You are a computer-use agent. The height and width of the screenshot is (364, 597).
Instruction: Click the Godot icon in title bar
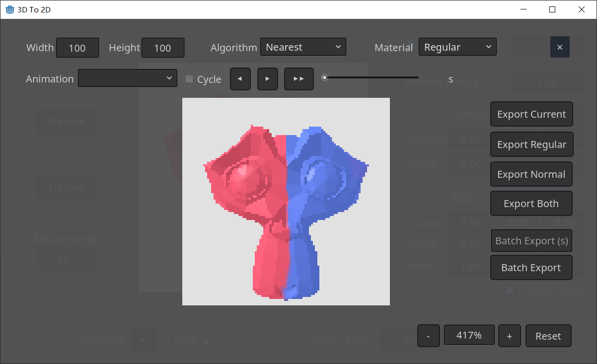[9, 9]
